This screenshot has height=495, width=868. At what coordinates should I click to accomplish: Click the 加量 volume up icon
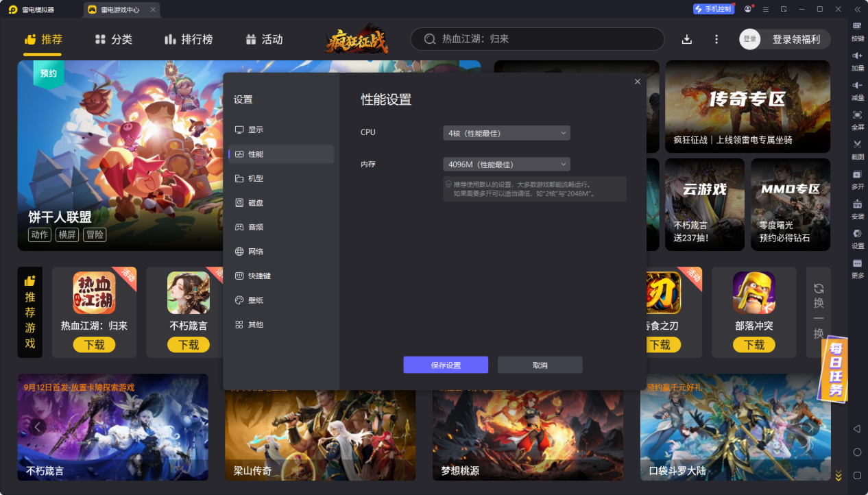858,60
